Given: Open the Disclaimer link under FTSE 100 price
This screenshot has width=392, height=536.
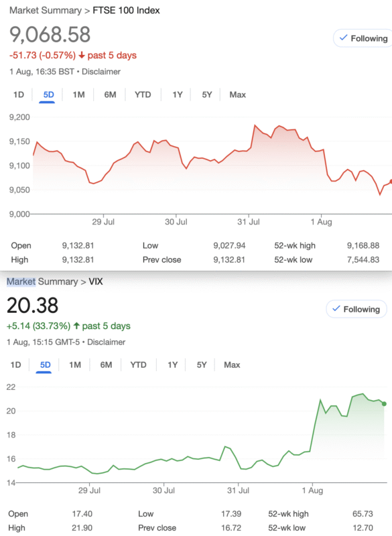Looking at the screenshot, I should pos(101,72).
